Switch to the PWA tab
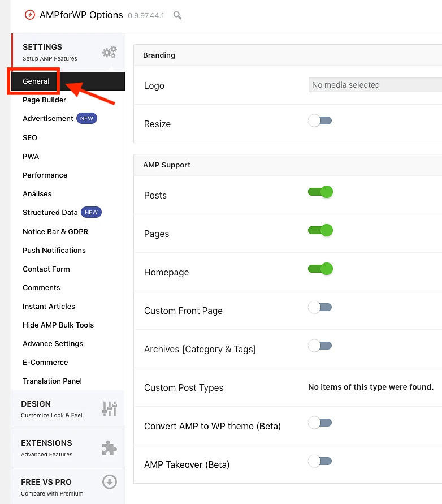This screenshot has height=504, width=442. [31, 157]
